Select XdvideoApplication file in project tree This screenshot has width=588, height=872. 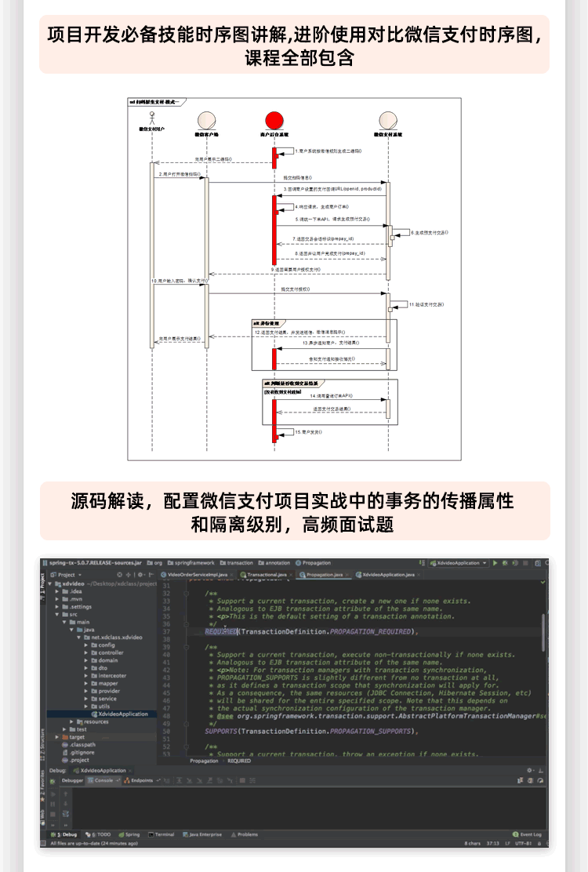click(x=122, y=714)
